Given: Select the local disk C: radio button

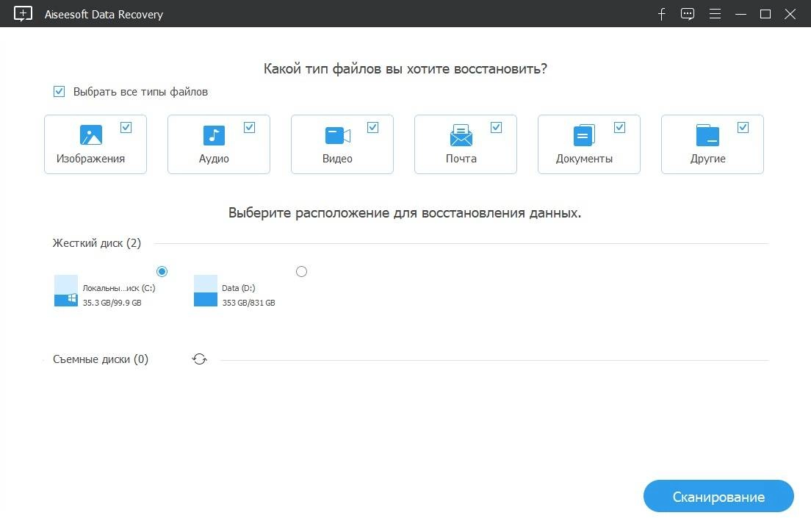Looking at the screenshot, I should coord(162,271).
